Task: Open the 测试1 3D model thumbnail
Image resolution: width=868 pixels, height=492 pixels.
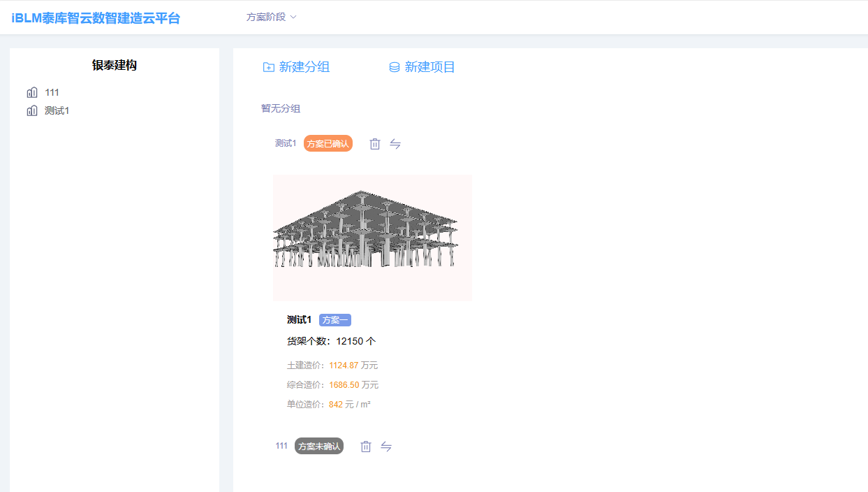Action: (372, 238)
